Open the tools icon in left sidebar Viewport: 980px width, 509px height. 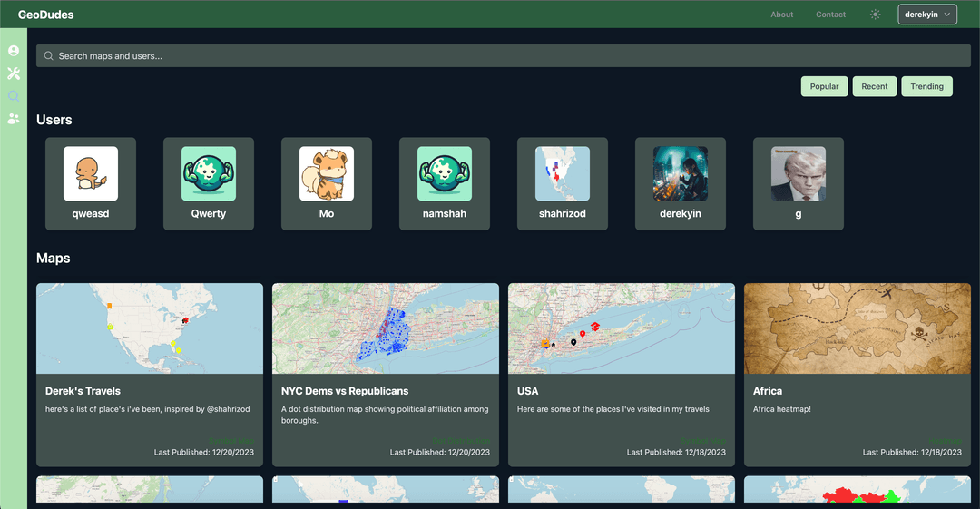14,73
